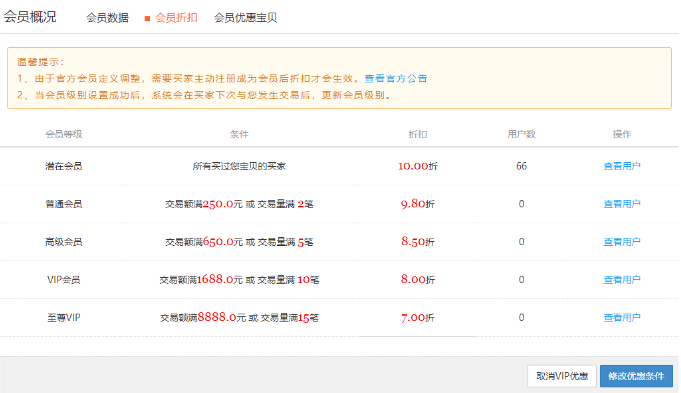View users for 普通会员 row
681x393 pixels.
(622, 204)
